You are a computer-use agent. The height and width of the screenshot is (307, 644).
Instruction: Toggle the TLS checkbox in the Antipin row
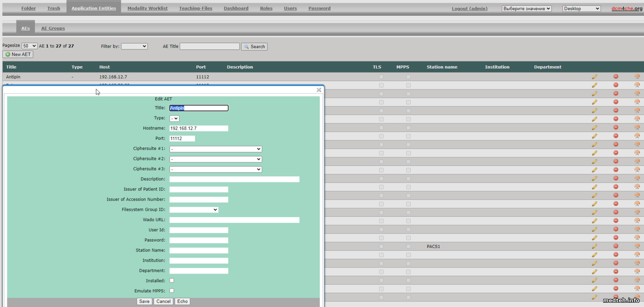[x=381, y=77]
